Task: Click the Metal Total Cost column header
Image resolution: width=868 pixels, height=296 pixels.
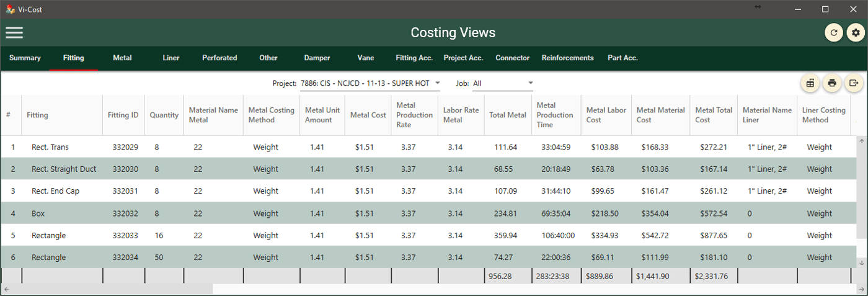Action: pyautogui.click(x=714, y=115)
